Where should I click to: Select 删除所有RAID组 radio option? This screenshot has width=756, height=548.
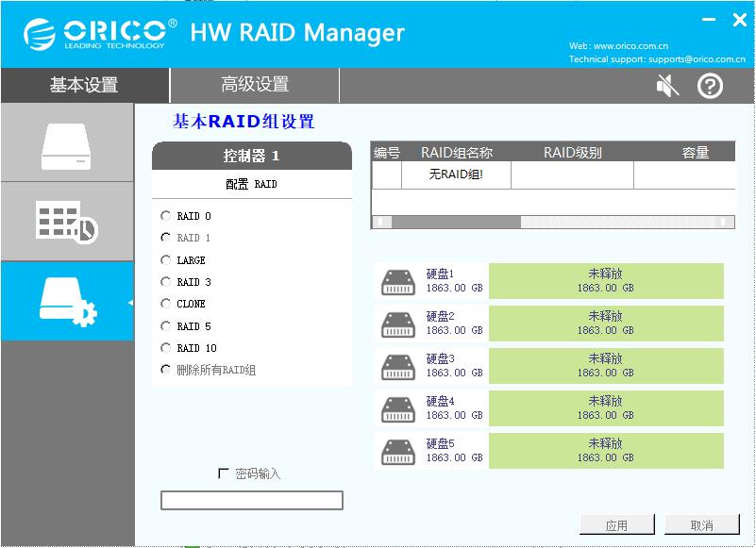pyautogui.click(x=166, y=370)
